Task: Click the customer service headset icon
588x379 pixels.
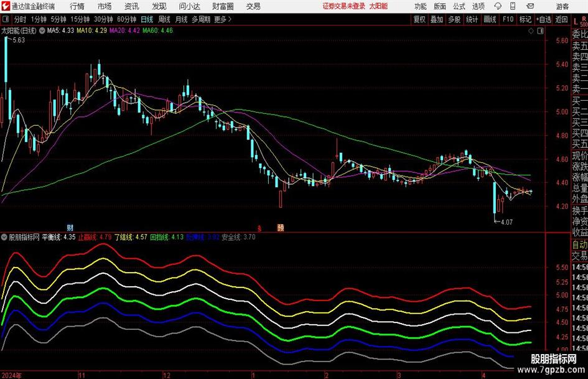Action: pos(498,6)
